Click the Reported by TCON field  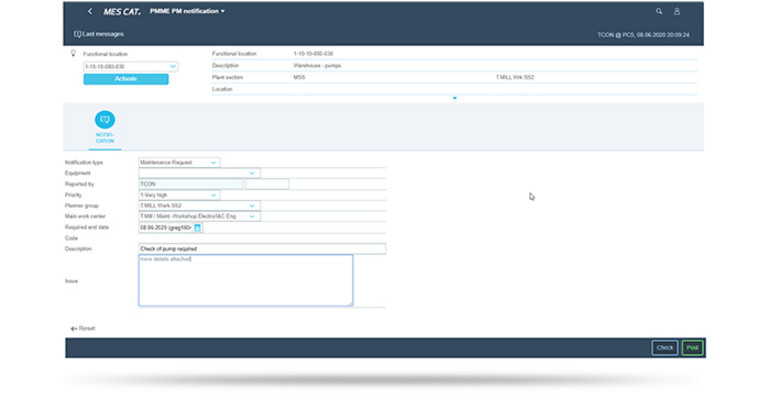(x=191, y=184)
